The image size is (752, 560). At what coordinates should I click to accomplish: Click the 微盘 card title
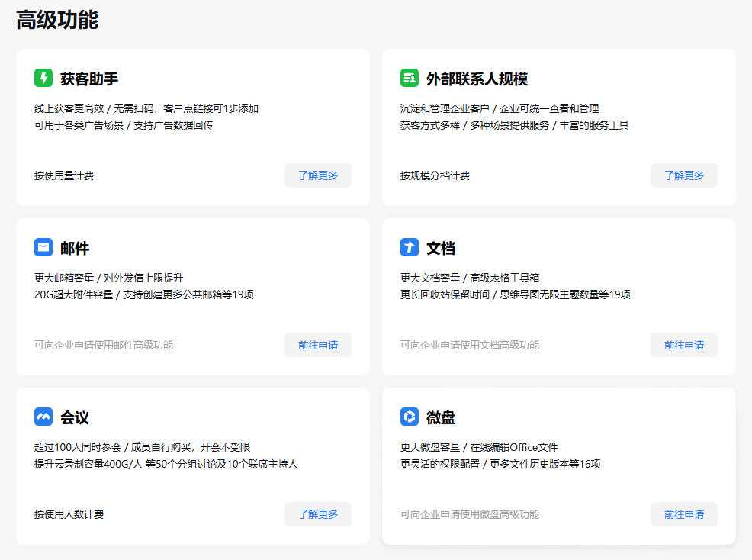pos(441,417)
